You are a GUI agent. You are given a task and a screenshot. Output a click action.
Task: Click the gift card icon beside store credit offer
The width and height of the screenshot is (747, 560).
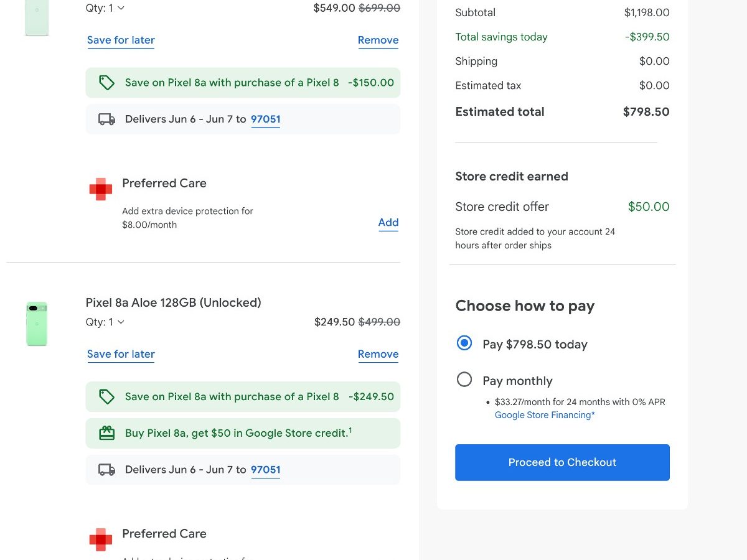(106, 433)
